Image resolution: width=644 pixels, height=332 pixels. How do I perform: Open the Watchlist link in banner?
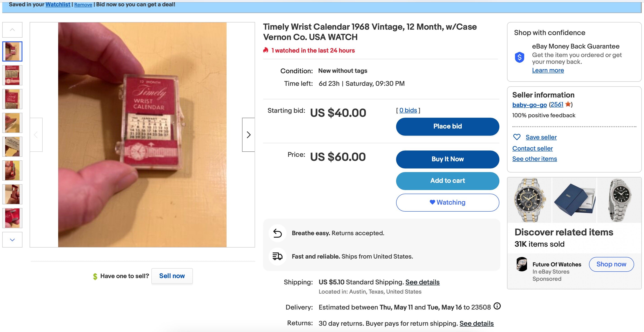[58, 4]
